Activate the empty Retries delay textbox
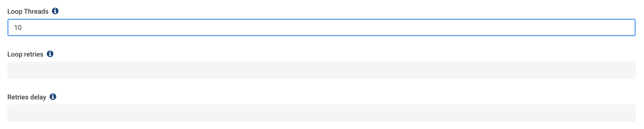 point(321,113)
